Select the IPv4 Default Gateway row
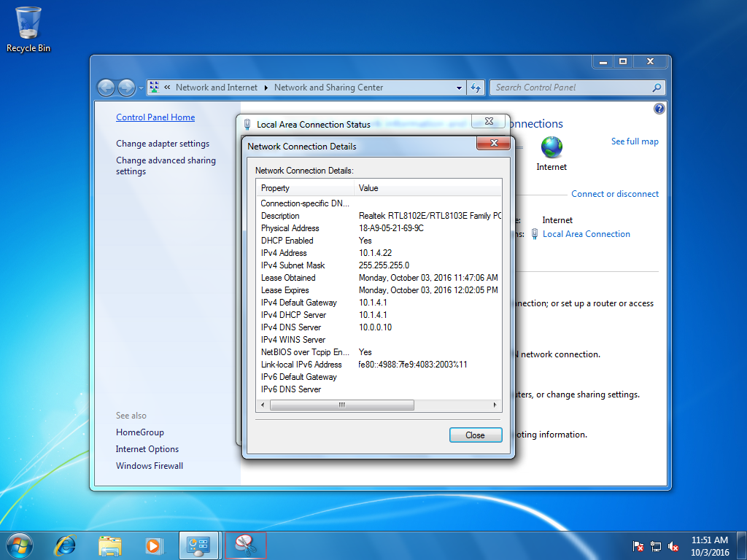747x560 pixels. coord(379,303)
